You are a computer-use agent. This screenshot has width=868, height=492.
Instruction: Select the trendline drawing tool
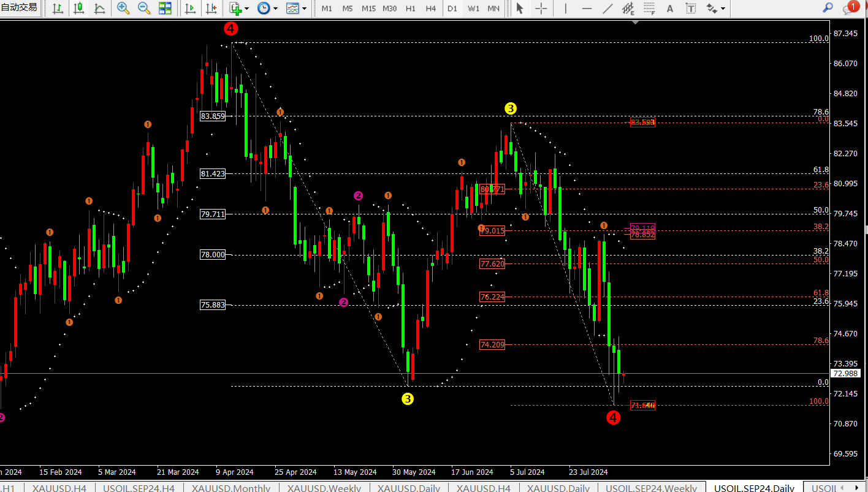point(607,9)
